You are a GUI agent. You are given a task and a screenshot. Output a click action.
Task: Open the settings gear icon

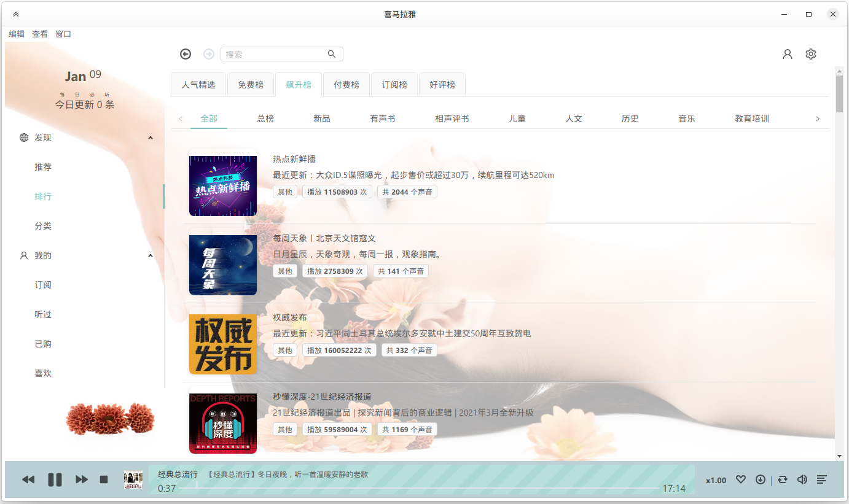pyautogui.click(x=811, y=54)
